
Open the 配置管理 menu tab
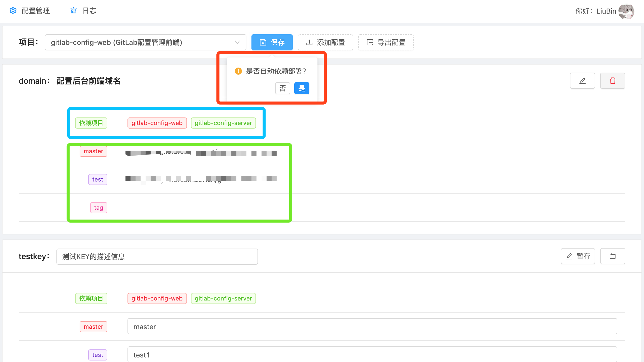35,11
